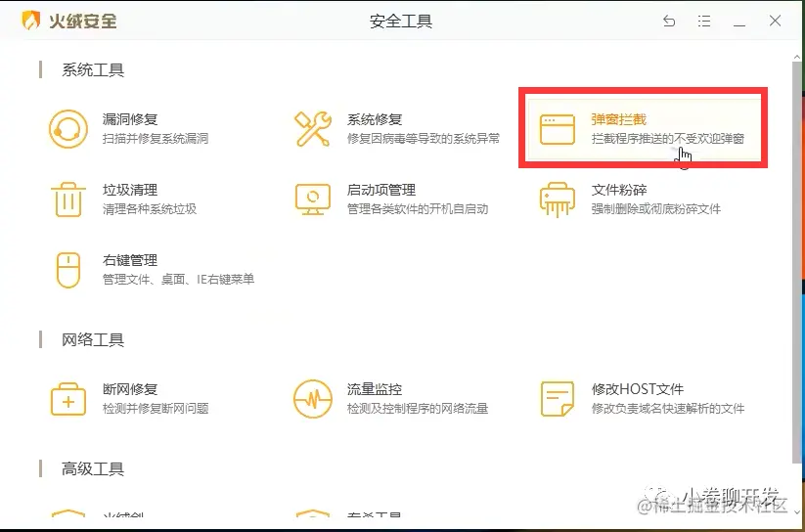Close the 安全工具 window
This screenshot has width=805, height=532.
tap(775, 22)
